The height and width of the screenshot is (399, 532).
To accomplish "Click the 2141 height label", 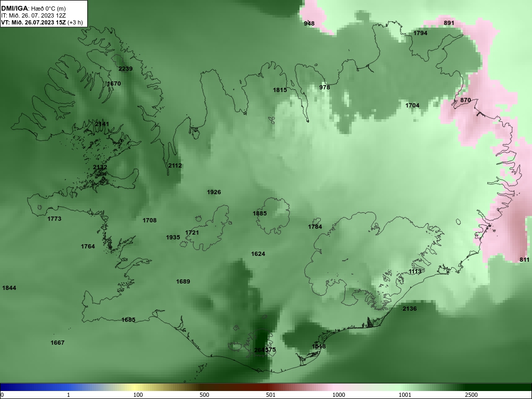I will (102, 124).
